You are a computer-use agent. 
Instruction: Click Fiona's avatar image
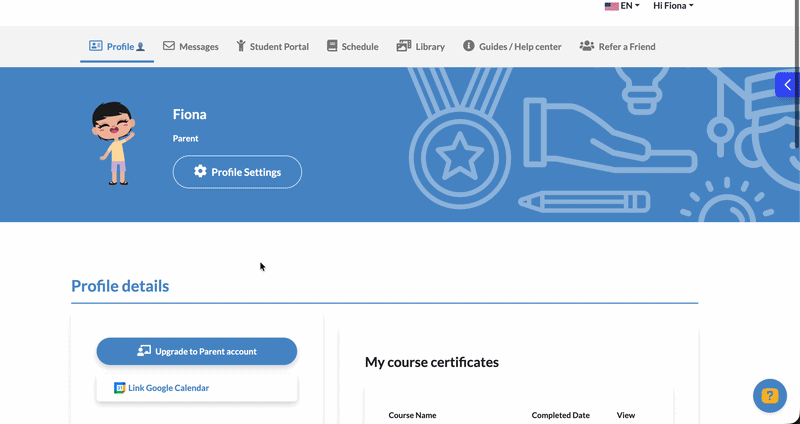pos(114,143)
